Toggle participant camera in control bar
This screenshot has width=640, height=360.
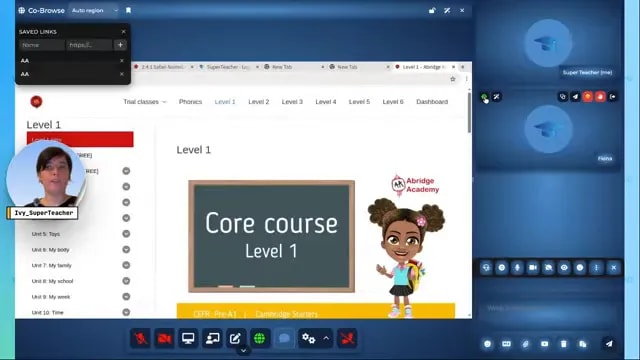pyautogui.click(x=533, y=268)
